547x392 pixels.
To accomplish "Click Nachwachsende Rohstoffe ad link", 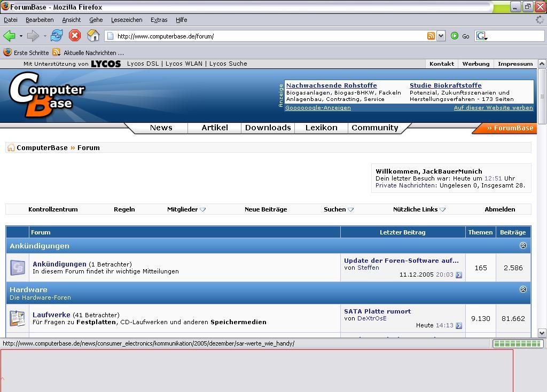I will [x=331, y=85].
